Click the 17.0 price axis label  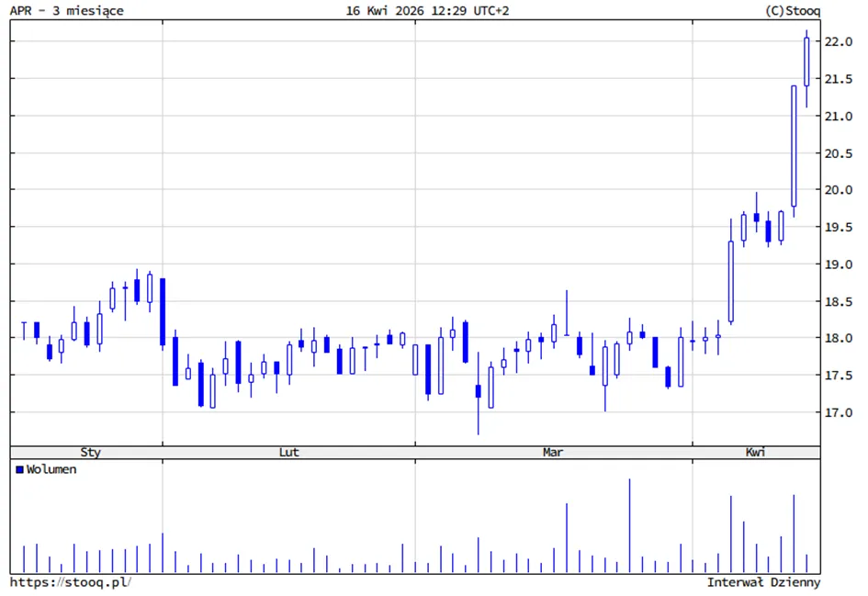pos(838,412)
